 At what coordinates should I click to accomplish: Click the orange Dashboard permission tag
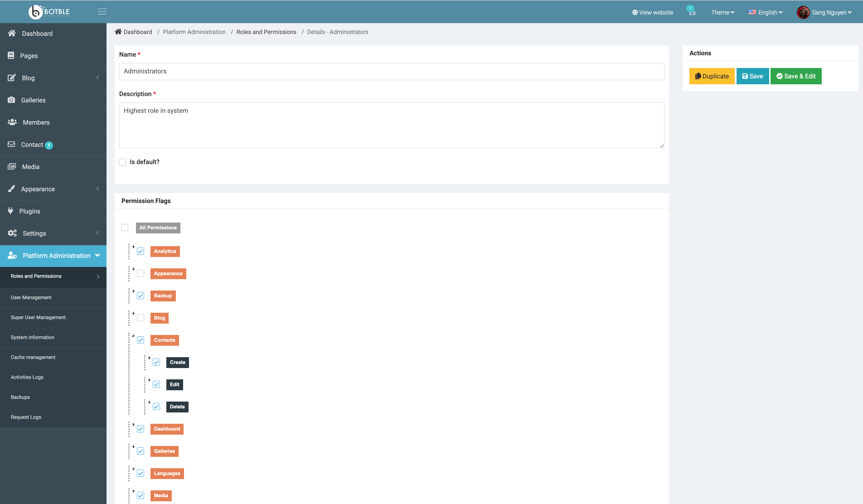point(167,429)
